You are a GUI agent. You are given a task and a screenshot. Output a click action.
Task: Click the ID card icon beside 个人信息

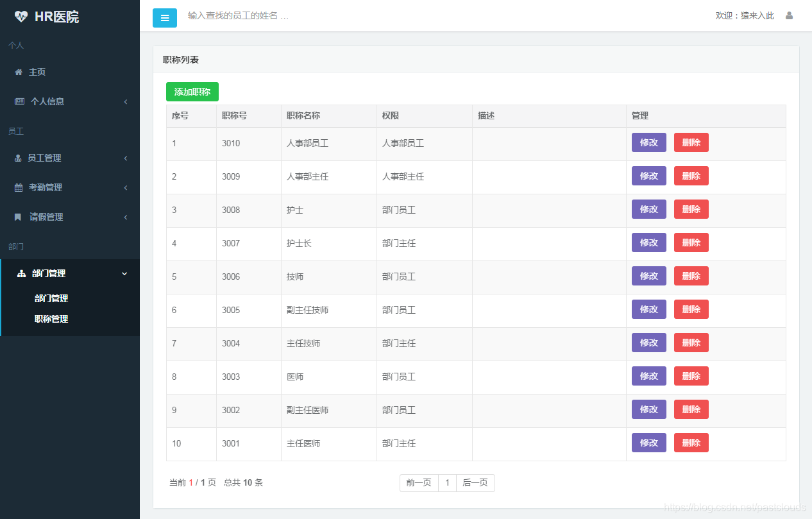coord(19,101)
